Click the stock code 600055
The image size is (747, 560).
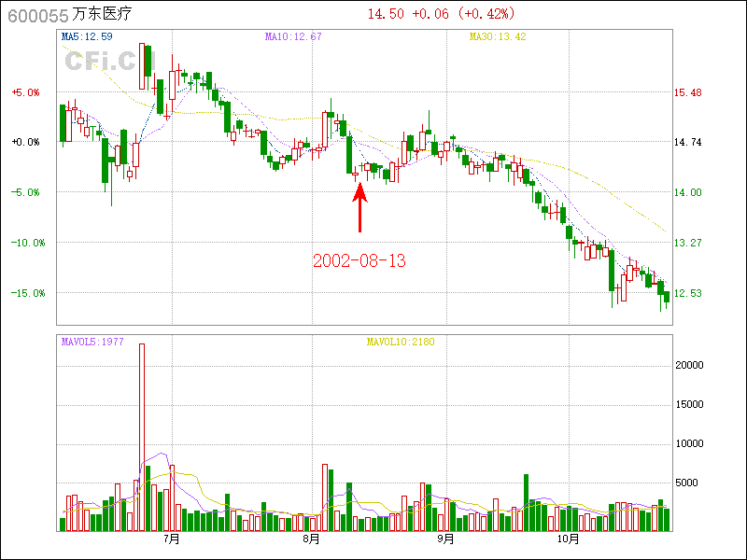(32, 14)
